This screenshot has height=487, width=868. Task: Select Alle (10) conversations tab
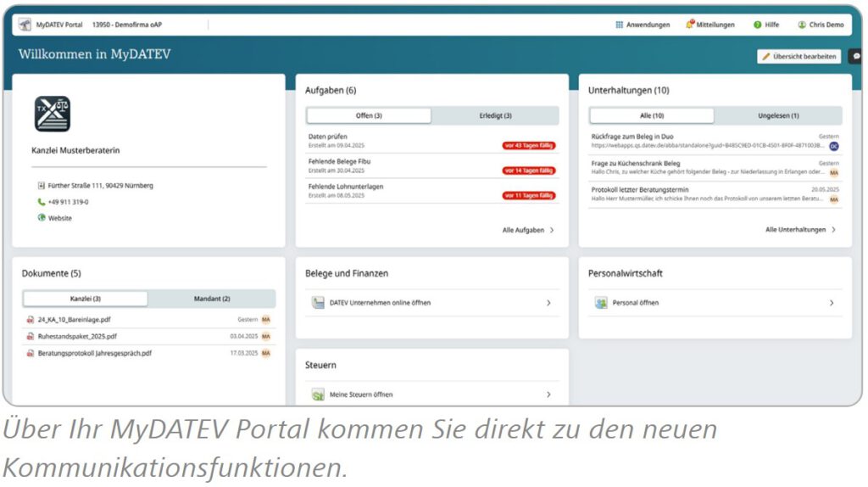pos(652,115)
